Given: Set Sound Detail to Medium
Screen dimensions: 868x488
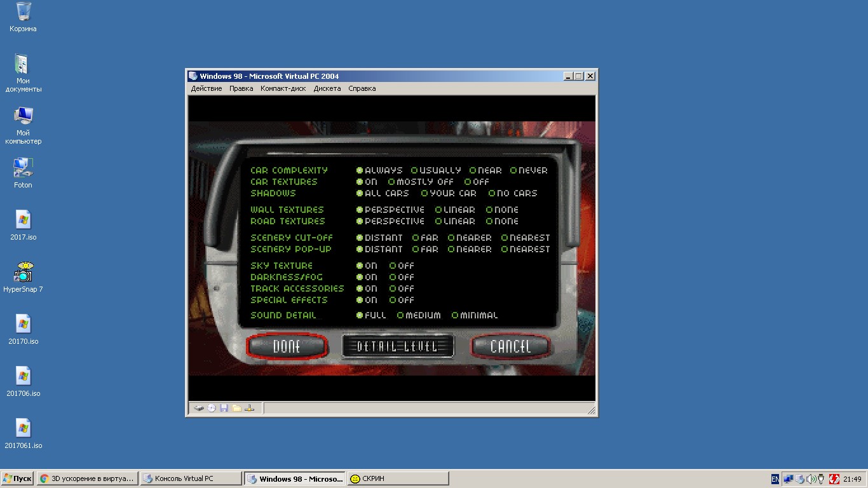Looking at the screenshot, I should point(419,315).
